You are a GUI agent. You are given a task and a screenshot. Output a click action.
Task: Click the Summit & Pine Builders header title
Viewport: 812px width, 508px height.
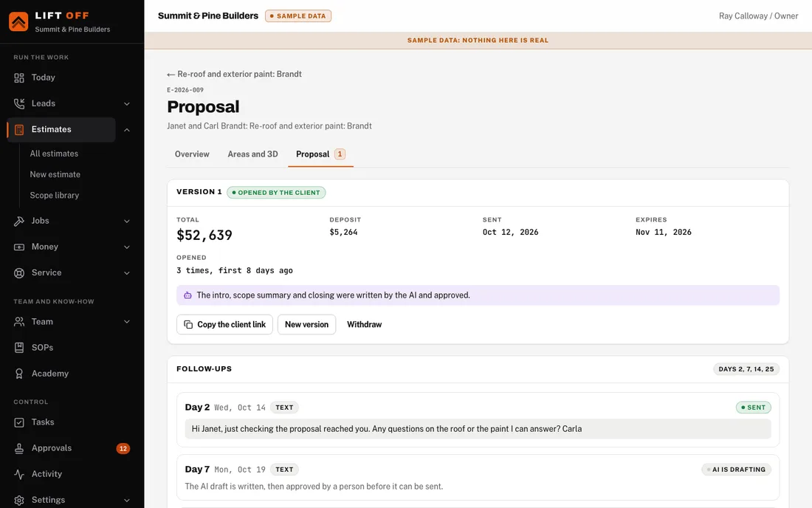[208, 16]
